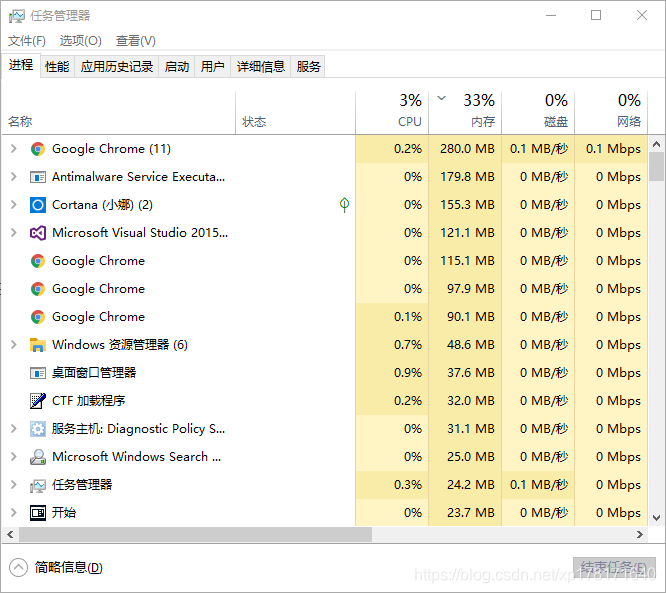Click the horizontal scrollbar thumb

click(x=195, y=534)
